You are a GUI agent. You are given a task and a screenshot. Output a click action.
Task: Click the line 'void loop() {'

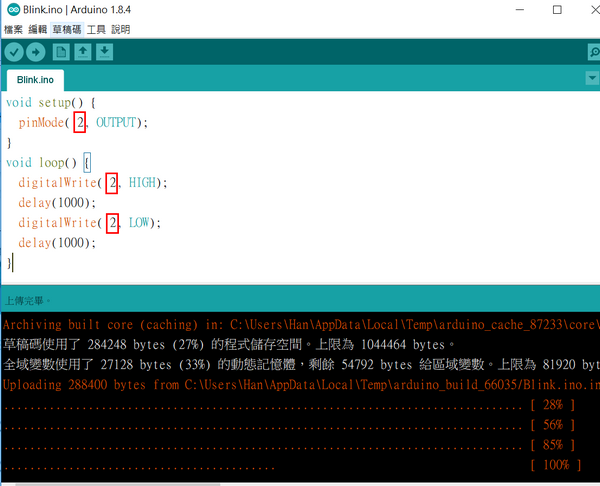pyautogui.click(x=48, y=163)
